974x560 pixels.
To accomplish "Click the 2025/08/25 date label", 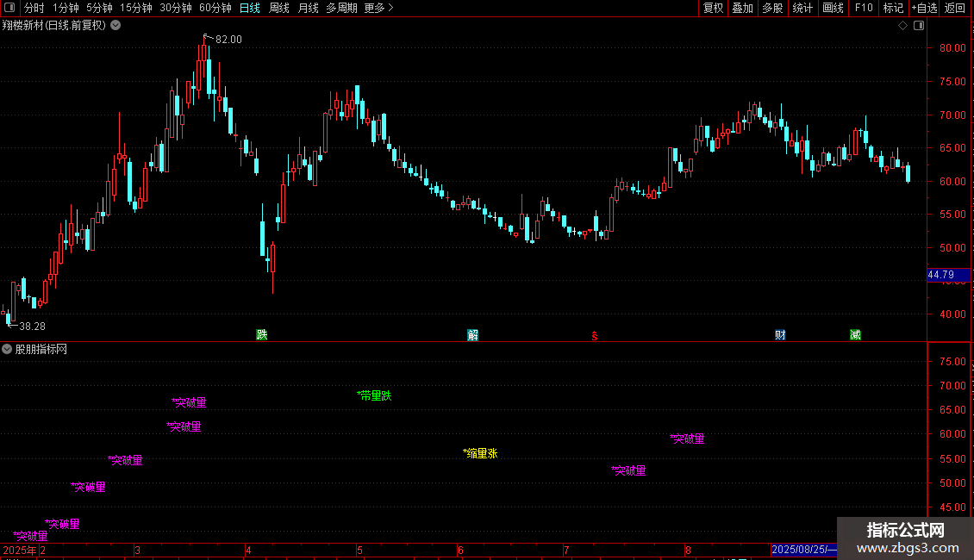I will tap(804, 550).
